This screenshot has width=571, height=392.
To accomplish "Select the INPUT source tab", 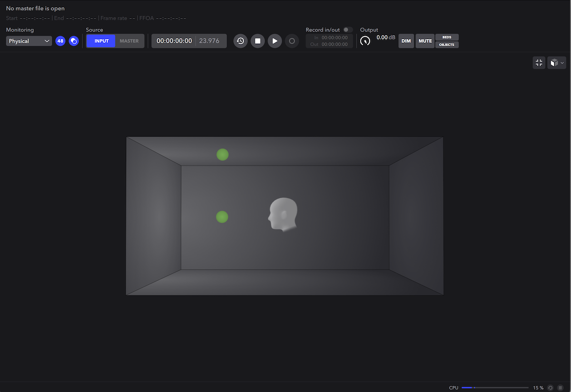I will (x=100, y=41).
